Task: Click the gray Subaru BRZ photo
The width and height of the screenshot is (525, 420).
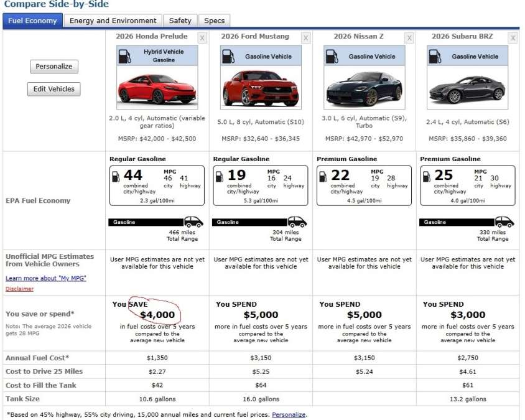Action: click(x=467, y=87)
